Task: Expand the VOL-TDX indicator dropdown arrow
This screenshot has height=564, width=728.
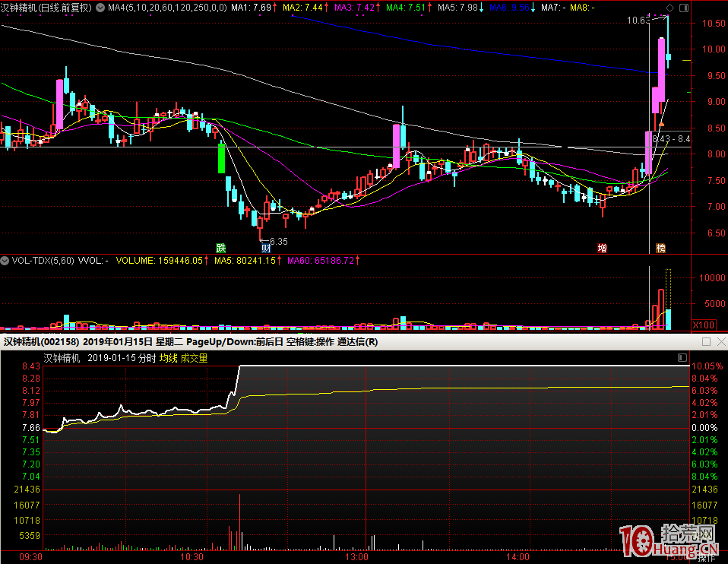Action: pyautogui.click(x=5, y=261)
